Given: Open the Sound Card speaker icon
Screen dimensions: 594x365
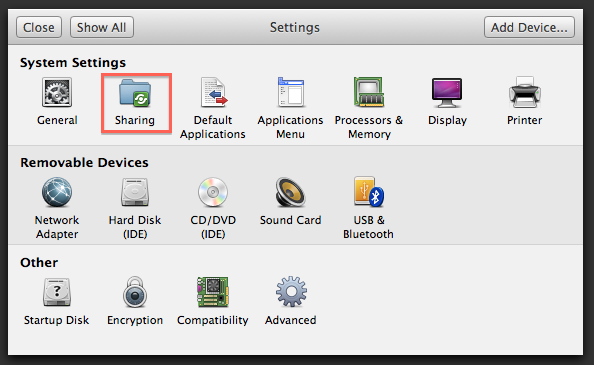Looking at the screenshot, I should click(x=291, y=192).
